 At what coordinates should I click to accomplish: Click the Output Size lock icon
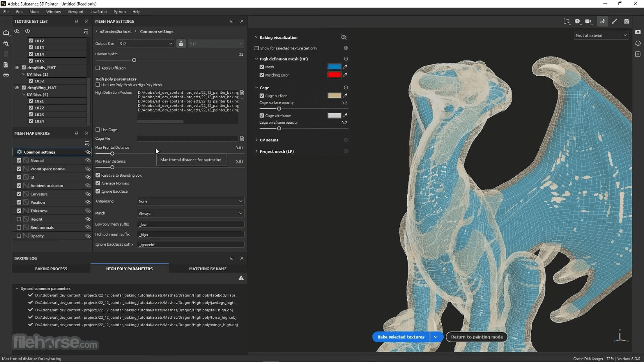click(181, 44)
